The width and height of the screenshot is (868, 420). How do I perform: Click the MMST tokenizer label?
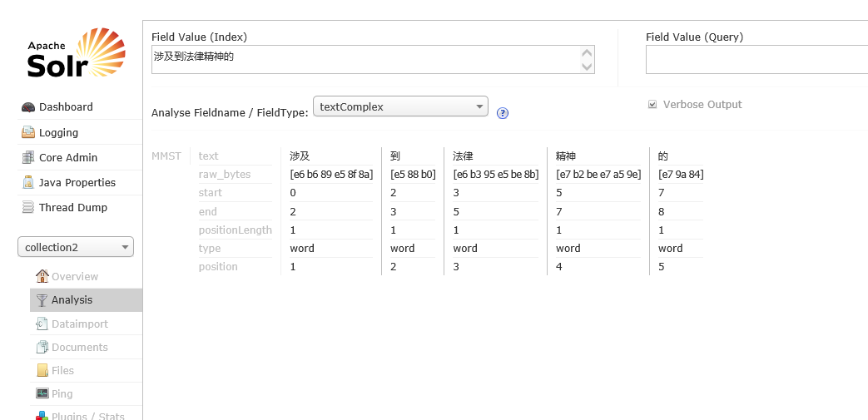166,156
